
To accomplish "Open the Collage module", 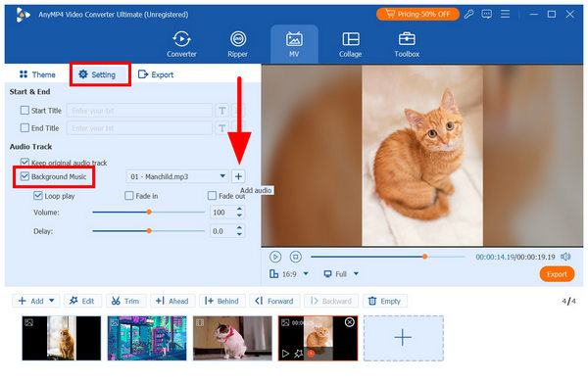I will [x=350, y=44].
